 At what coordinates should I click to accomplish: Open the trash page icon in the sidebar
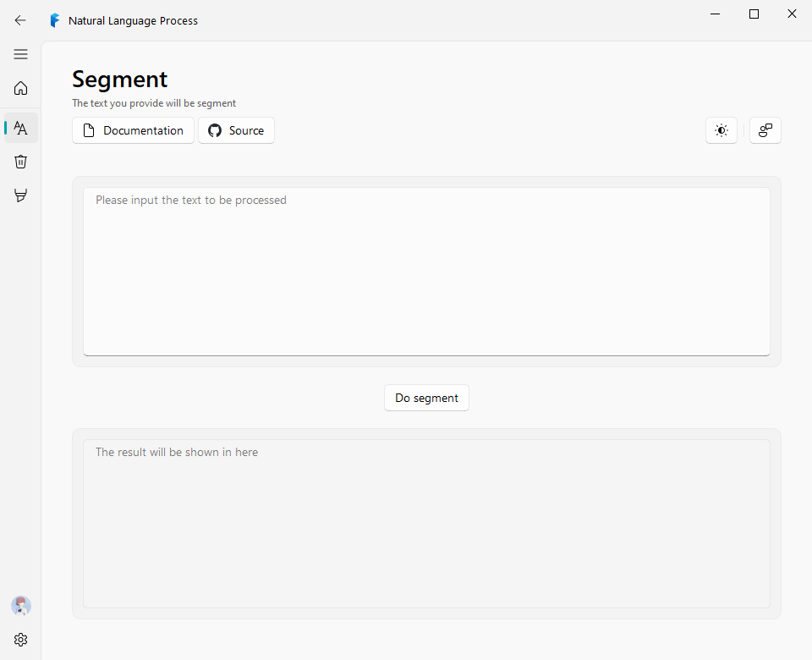pyautogui.click(x=20, y=162)
